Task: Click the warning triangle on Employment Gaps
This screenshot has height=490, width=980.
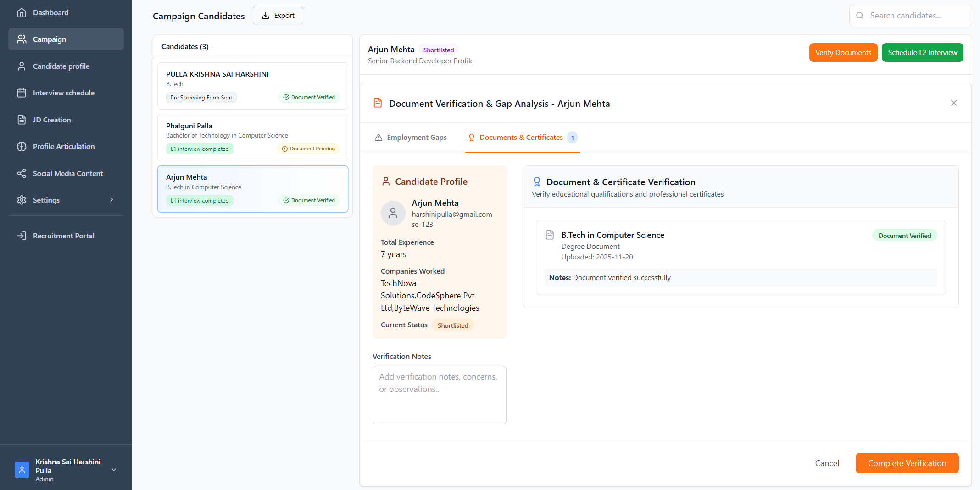Action: click(379, 138)
